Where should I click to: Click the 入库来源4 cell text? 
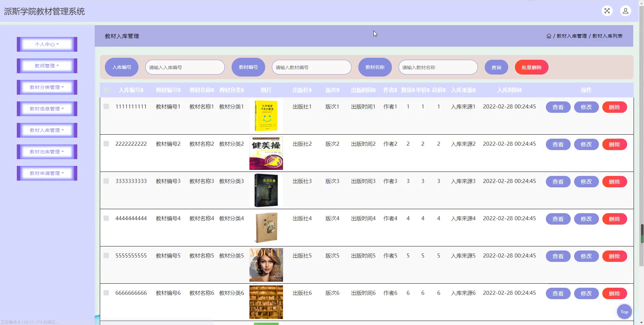coord(463,218)
